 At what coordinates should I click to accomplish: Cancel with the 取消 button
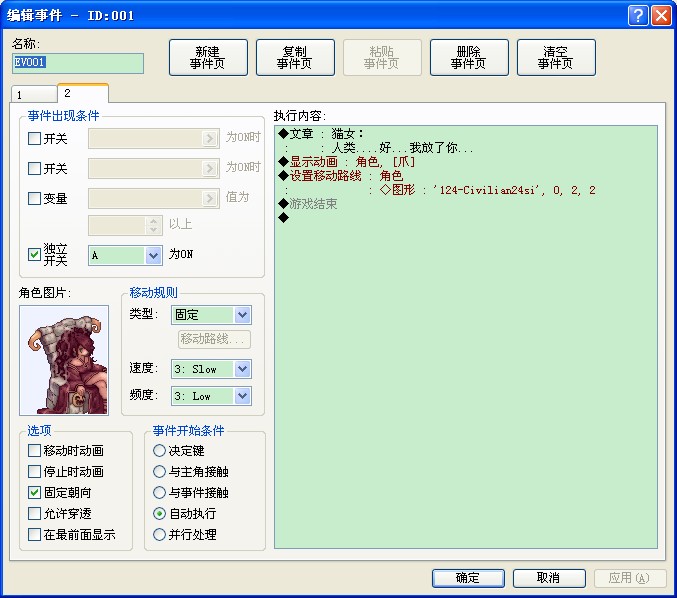(549, 578)
